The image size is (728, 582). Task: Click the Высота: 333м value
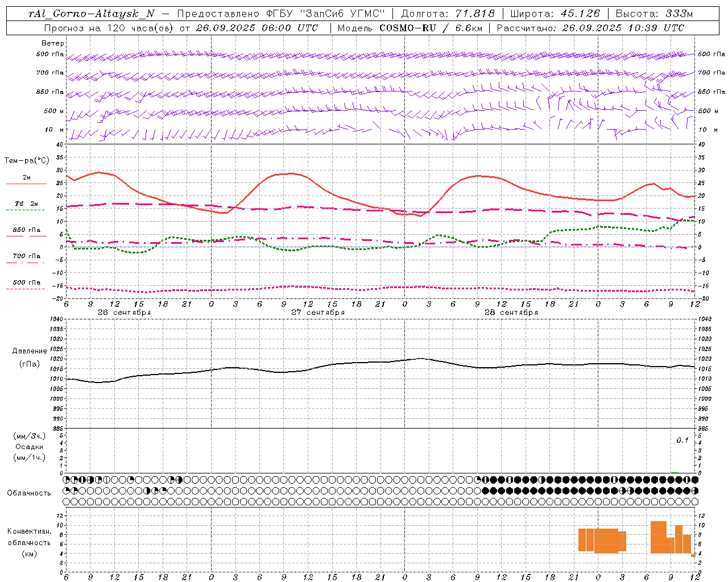[655, 14]
